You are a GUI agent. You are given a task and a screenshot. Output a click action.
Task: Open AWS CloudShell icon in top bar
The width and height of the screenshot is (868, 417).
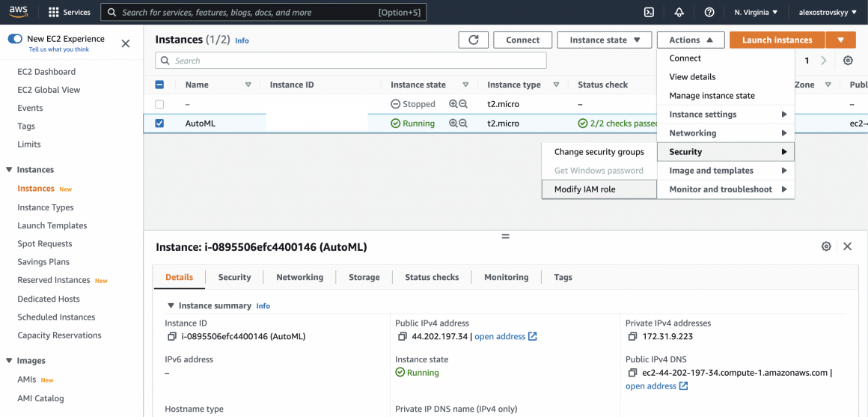[x=649, y=12]
